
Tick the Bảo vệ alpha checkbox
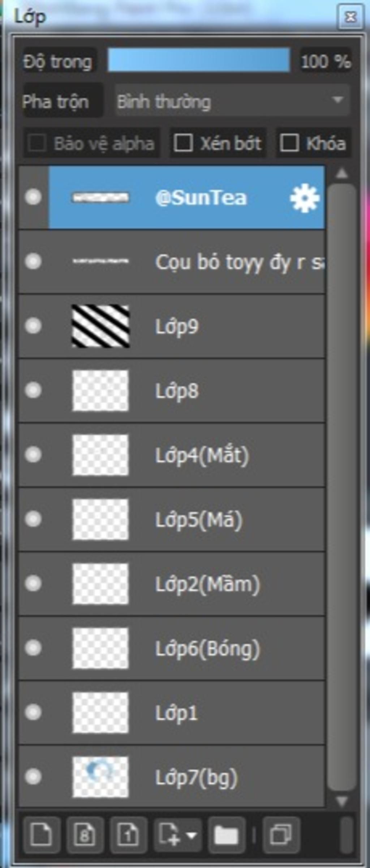[x=37, y=143]
